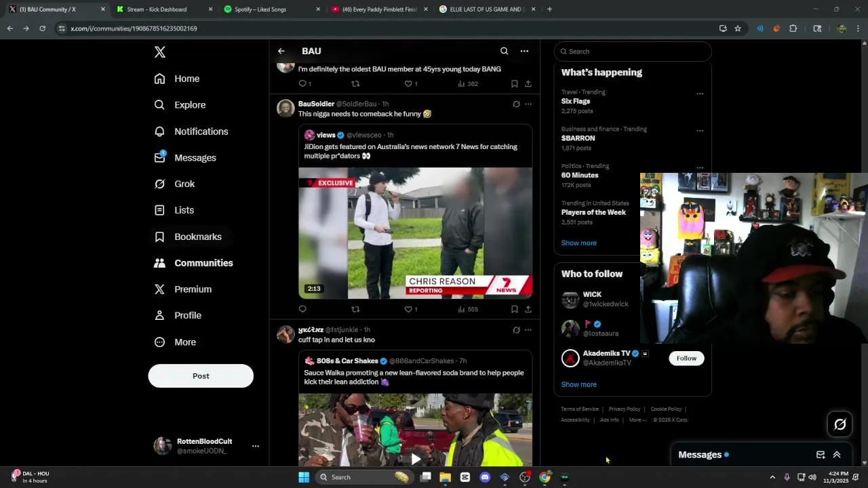Screen dimensions: 868x488
Task: Open Lists in sidebar
Action: [174, 210]
